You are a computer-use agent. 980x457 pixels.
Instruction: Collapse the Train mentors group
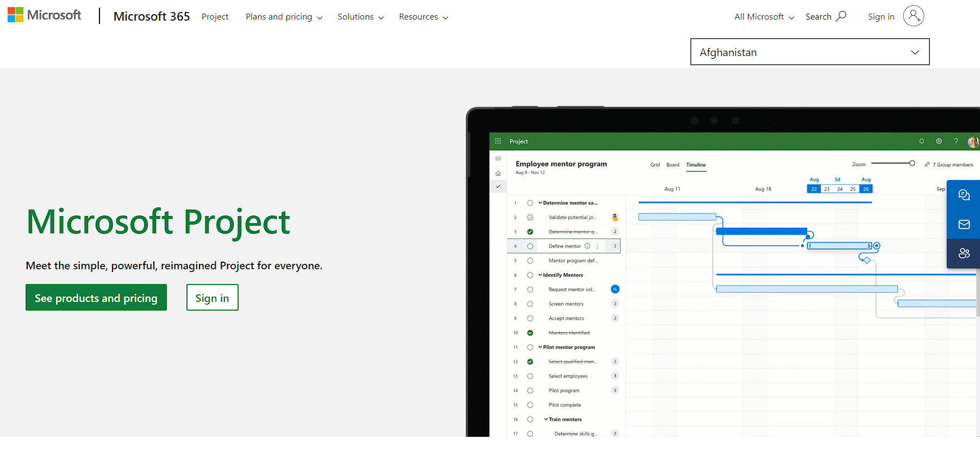pyautogui.click(x=546, y=419)
